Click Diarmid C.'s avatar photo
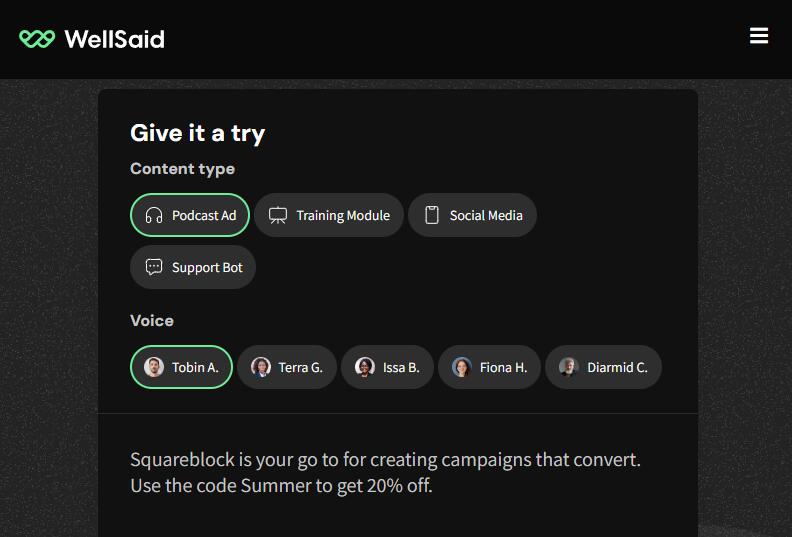The image size is (792, 537). click(569, 367)
